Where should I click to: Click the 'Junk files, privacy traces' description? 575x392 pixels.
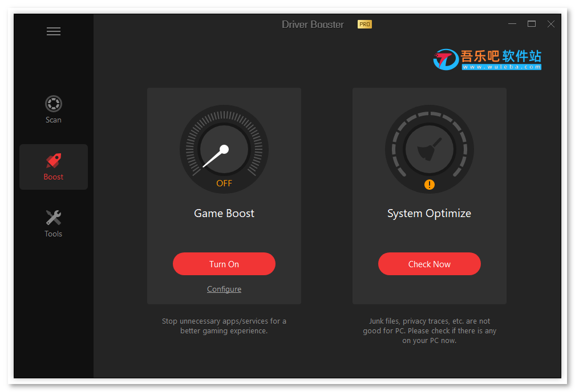tap(430, 330)
